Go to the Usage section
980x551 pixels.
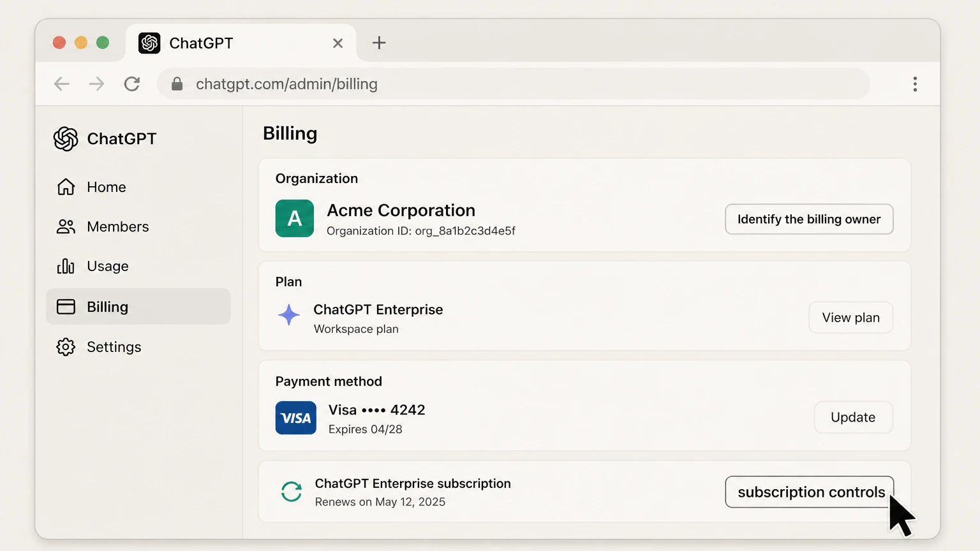click(x=138, y=266)
